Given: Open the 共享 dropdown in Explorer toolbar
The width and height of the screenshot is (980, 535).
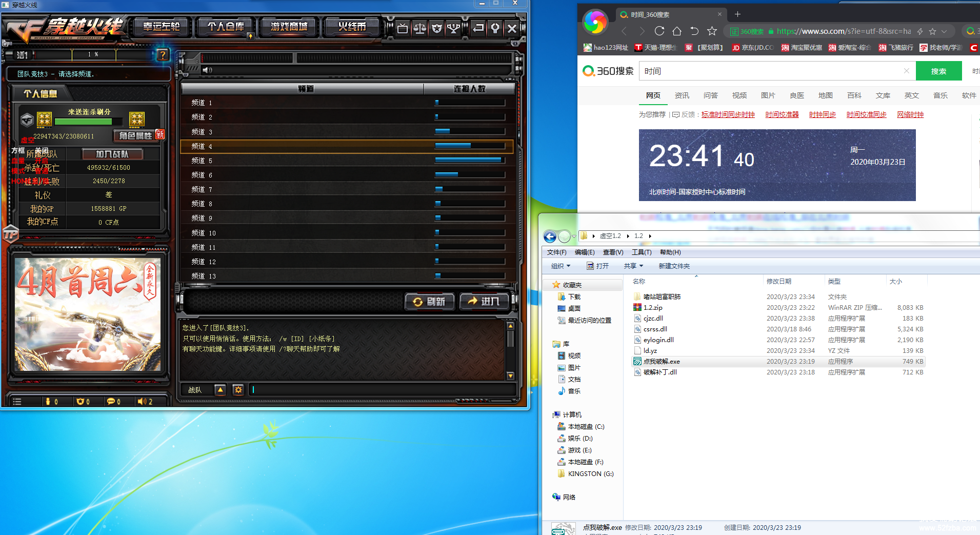Looking at the screenshot, I should [x=633, y=266].
